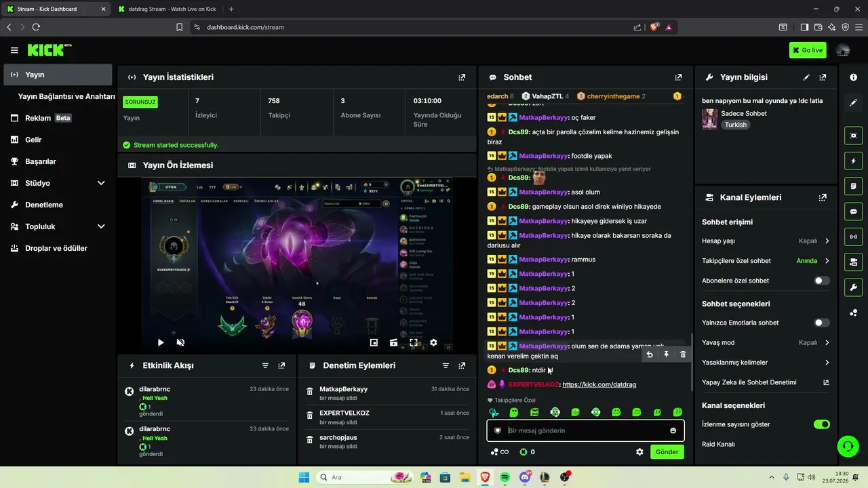The image size is (868, 488).
Task: Pop out the Denetim Eylemleri panel
Action: point(462,365)
